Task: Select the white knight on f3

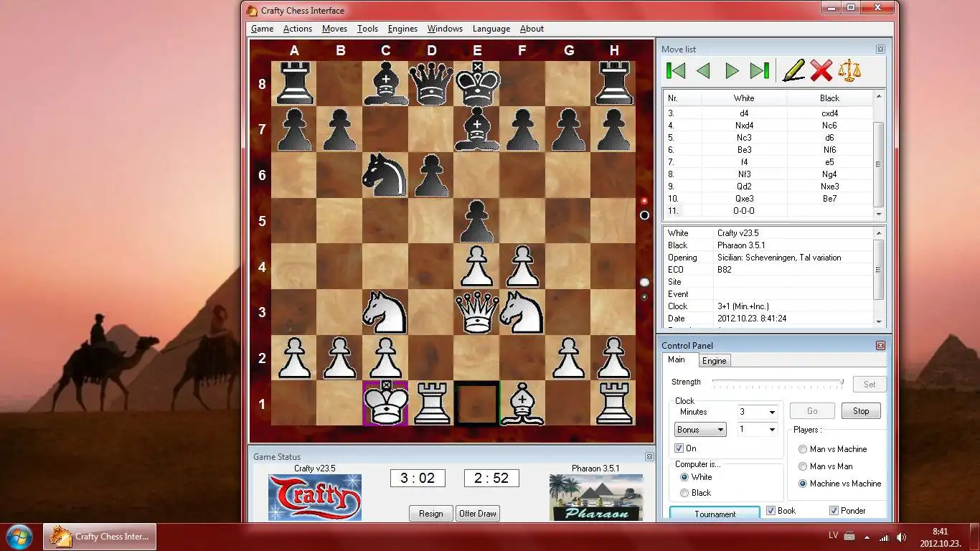Action: [x=522, y=312]
